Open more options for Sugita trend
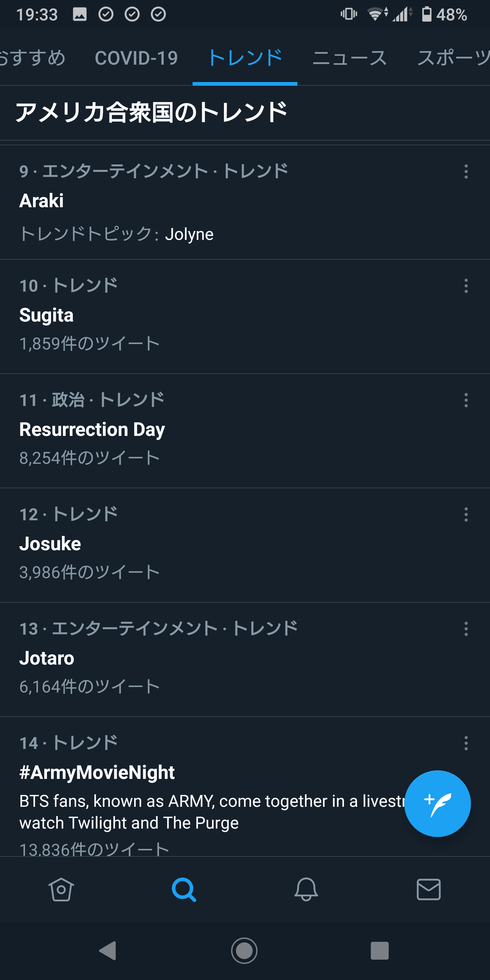The height and width of the screenshot is (980, 490). 466,286
